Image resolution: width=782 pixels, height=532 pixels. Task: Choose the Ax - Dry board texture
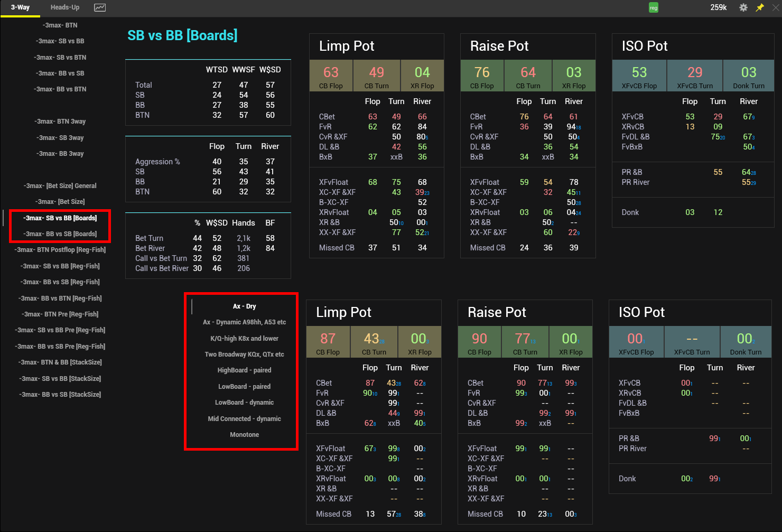pyautogui.click(x=244, y=306)
